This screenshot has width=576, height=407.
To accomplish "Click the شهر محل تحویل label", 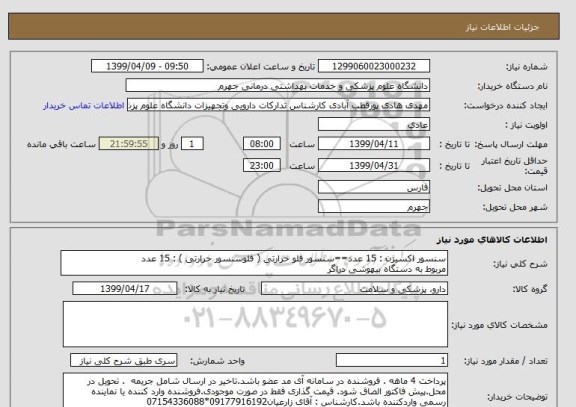I will click(x=515, y=207).
